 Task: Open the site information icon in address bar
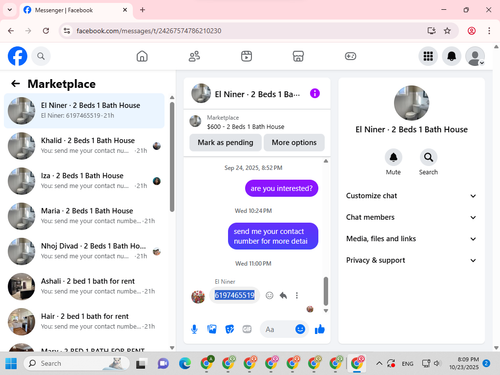point(67,31)
